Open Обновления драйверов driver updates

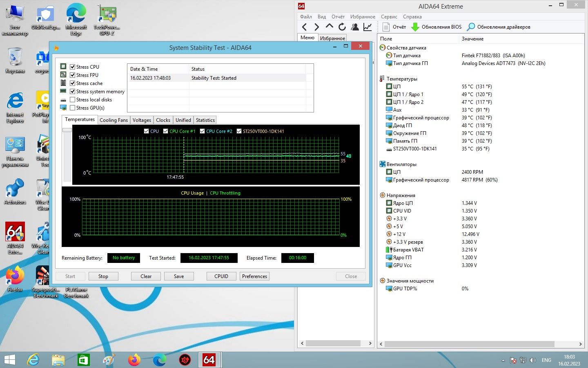(499, 27)
